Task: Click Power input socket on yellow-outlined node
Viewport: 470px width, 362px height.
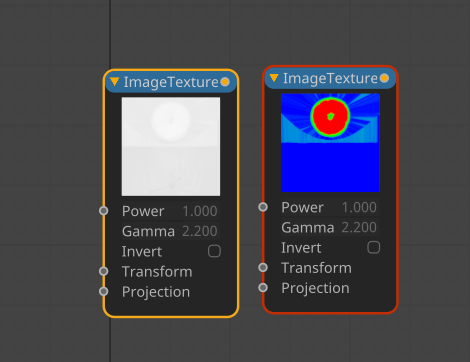Action: pos(104,211)
